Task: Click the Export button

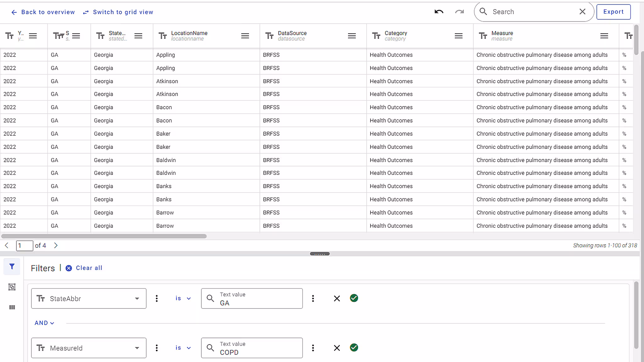Action: [613, 12]
